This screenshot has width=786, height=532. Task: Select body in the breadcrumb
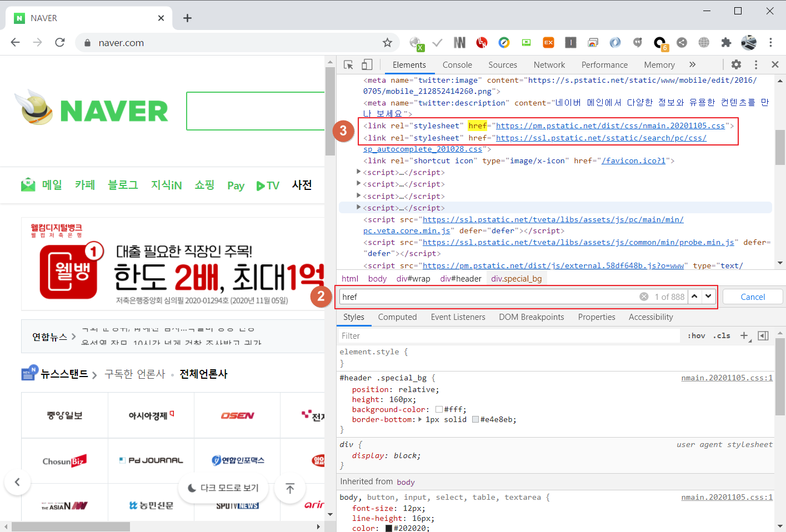[x=377, y=279]
